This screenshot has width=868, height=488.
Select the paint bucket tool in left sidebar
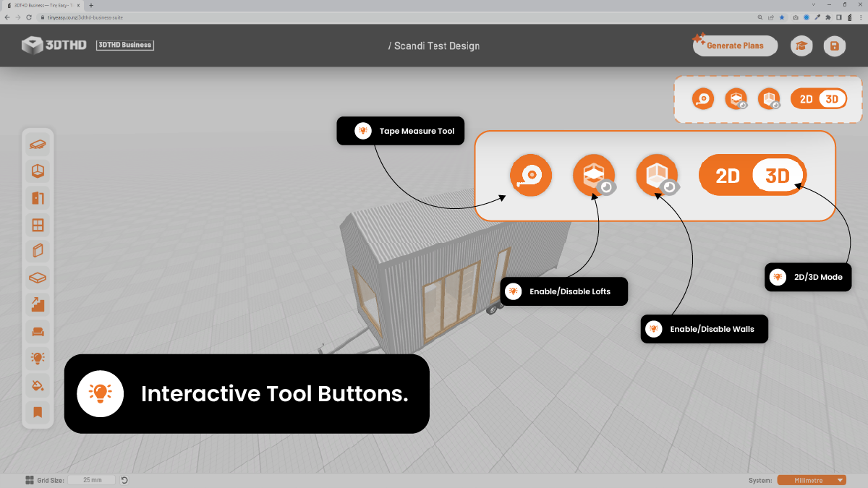tap(38, 385)
